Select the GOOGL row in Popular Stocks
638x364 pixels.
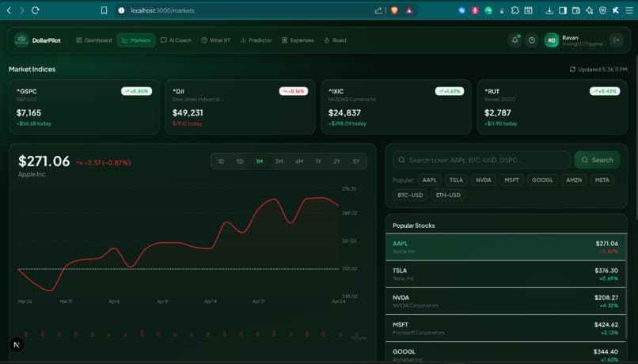pos(506,352)
